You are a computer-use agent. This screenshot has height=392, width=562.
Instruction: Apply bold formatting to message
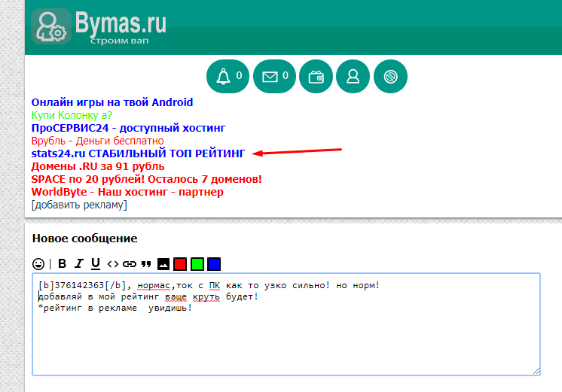pos(63,263)
